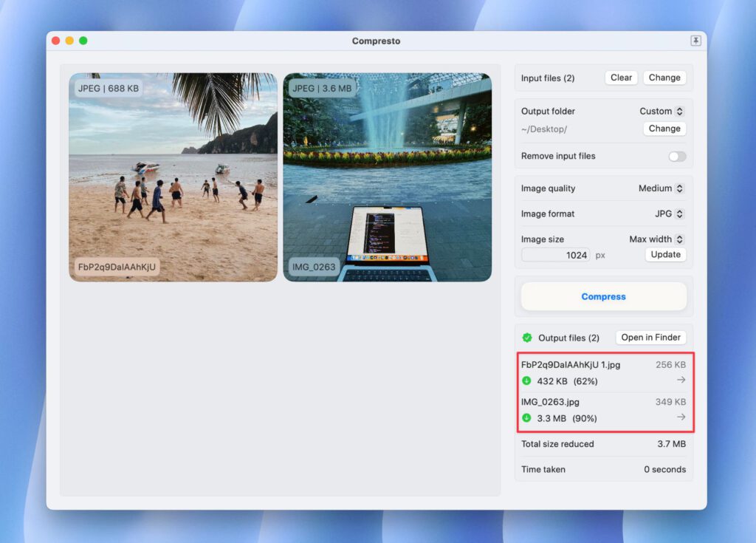
Task: Click the image size pixel input field
Action: tap(556, 255)
